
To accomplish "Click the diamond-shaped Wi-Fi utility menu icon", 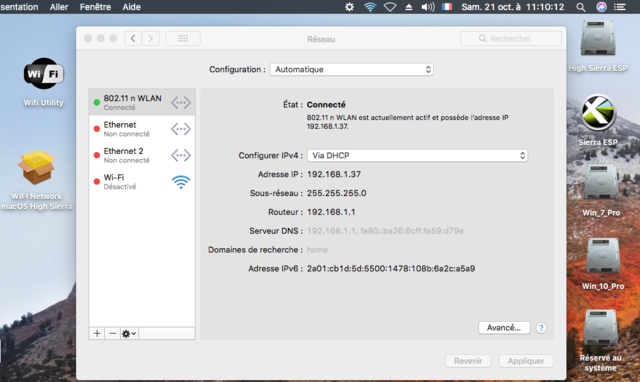I will point(390,7).
